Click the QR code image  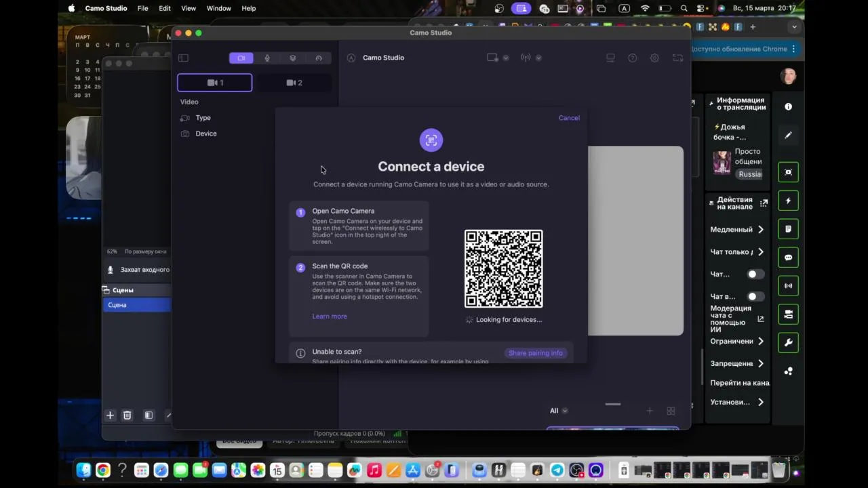pyautogui.click(x=503, y=269)
